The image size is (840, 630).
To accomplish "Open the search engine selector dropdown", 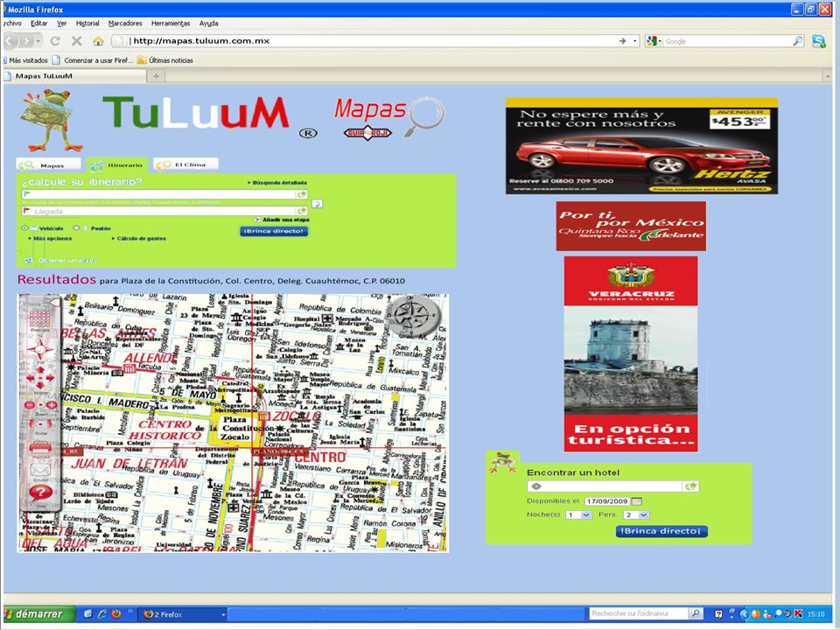I will point(654,41).
